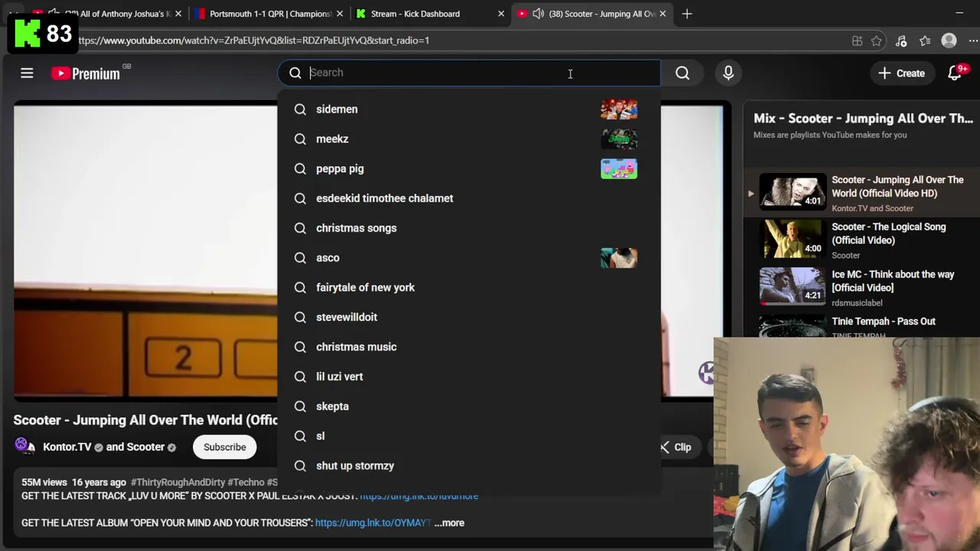Close the Kick Dashboard tab
This screenshot has height=551, width=980.
501,14
